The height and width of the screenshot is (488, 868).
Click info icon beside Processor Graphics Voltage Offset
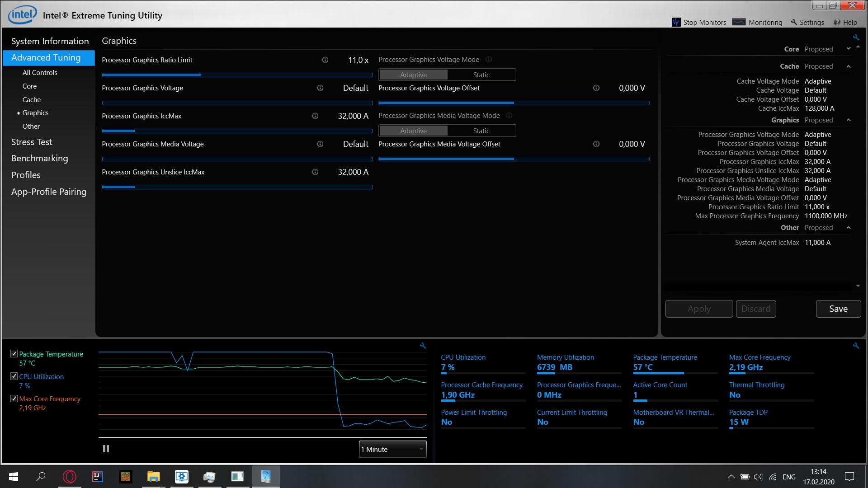596,88
